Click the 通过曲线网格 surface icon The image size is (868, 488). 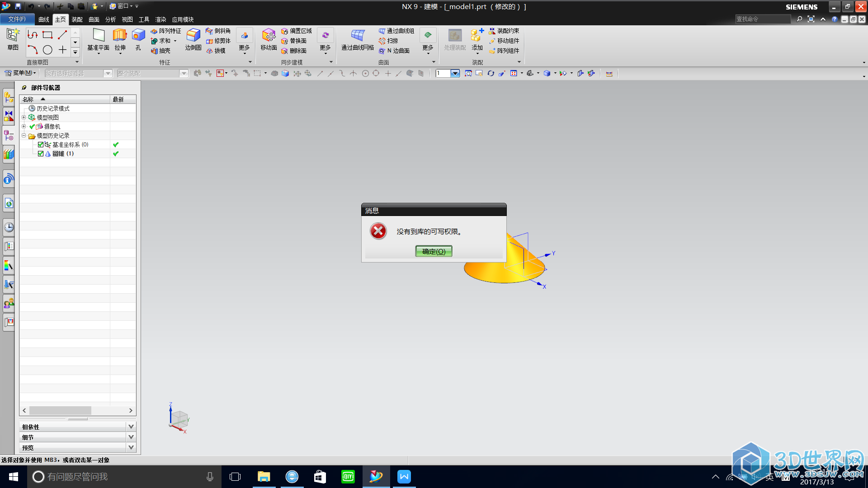pyautogui.click(x=358, y=40)
